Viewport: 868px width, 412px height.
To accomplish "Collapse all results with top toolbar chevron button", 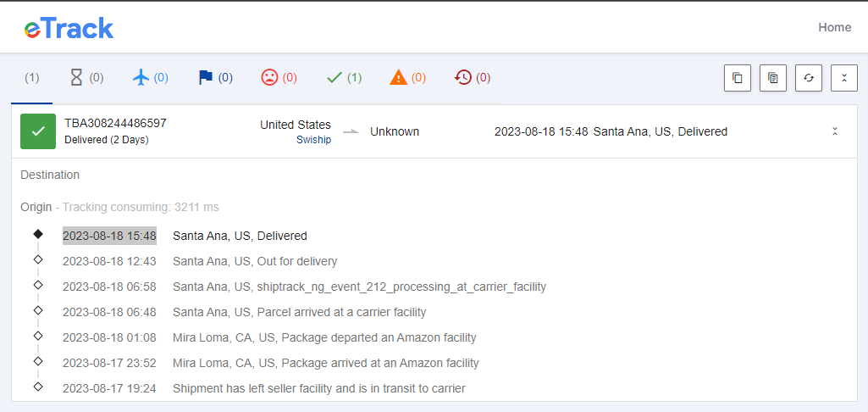I will pyautogui.click(x=844, y=78).
